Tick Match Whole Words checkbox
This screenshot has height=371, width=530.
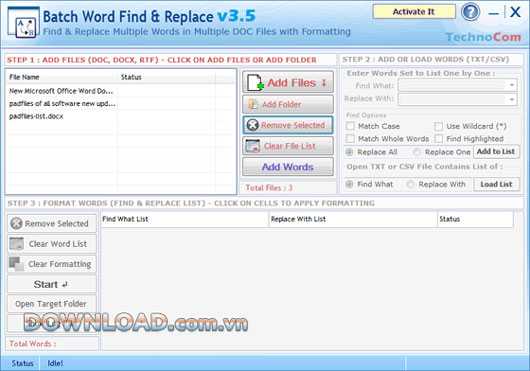(x=351, y=139)
